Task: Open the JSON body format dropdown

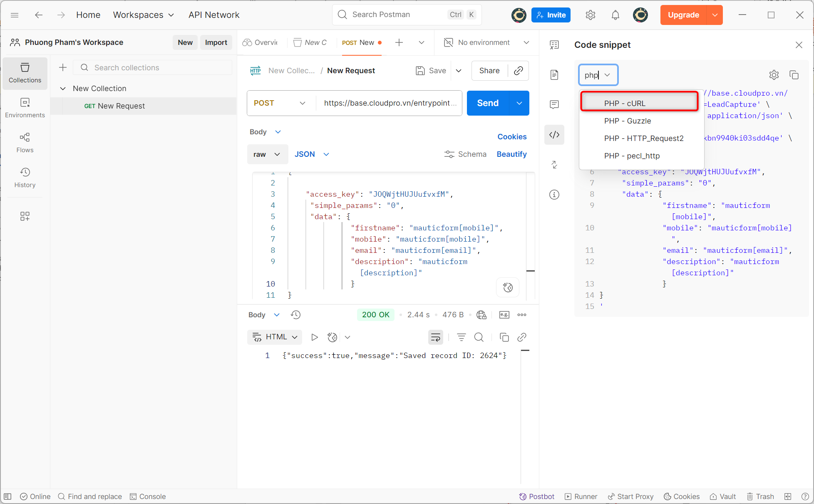Action: tap(312, 154)
